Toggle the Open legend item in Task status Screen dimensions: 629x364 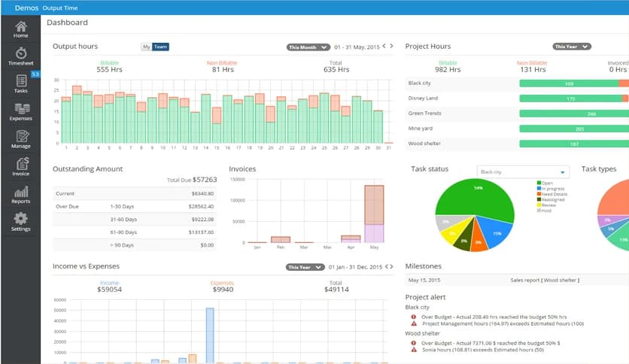pos(547,183)
